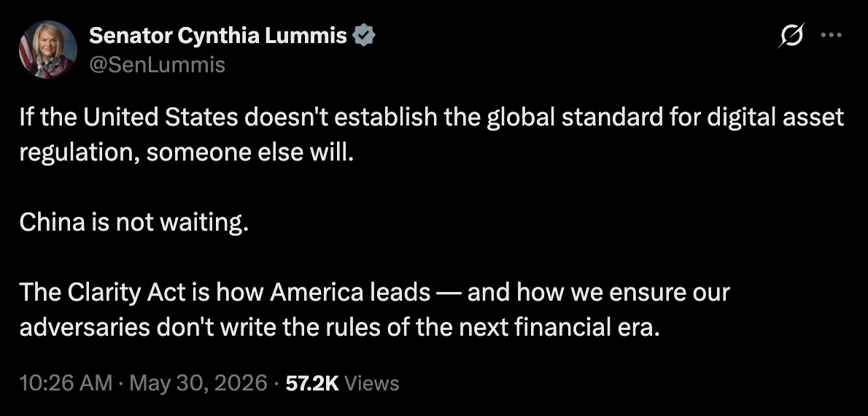Open the Grok explain-post icon
This screenshot has height=416, width=868.
[791, 36]
